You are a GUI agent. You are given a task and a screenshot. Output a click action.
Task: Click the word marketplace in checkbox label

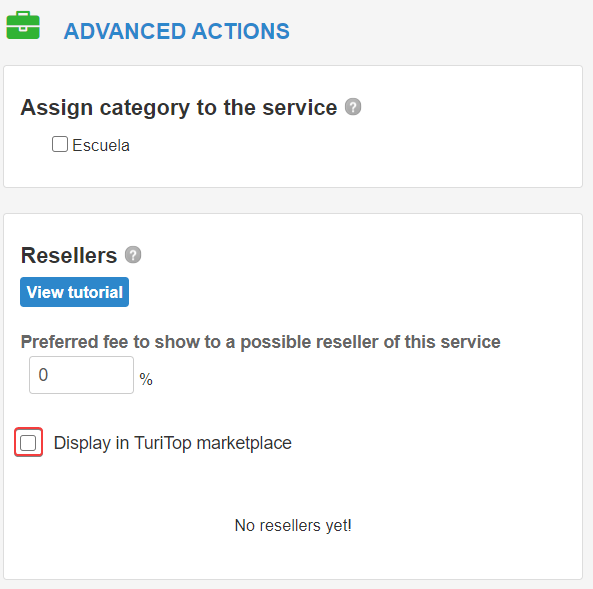click(244, 443)
